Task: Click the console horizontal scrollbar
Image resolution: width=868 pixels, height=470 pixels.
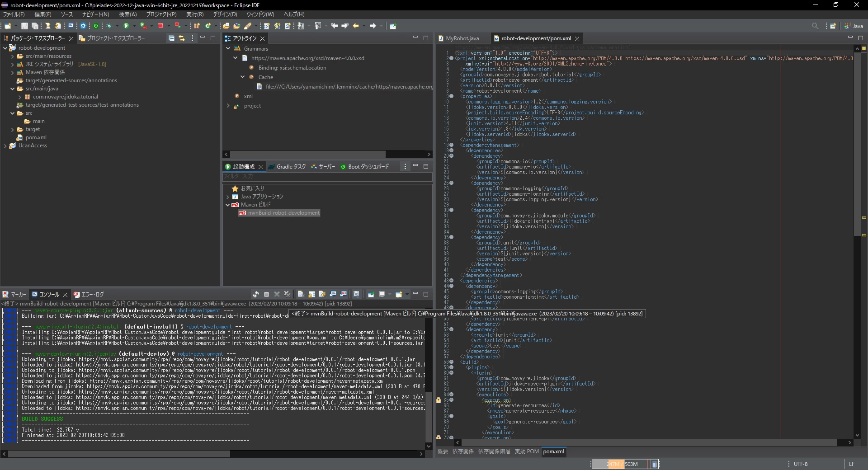Action: point(119,454)
